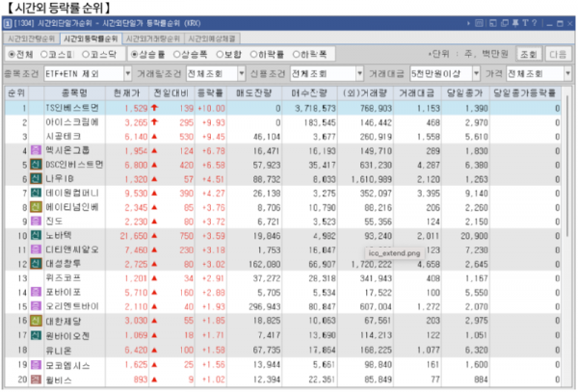Viewport: 578px width, 392px height.
Task: Sort by the 등락률 column header
Action: tap(210, 92)
